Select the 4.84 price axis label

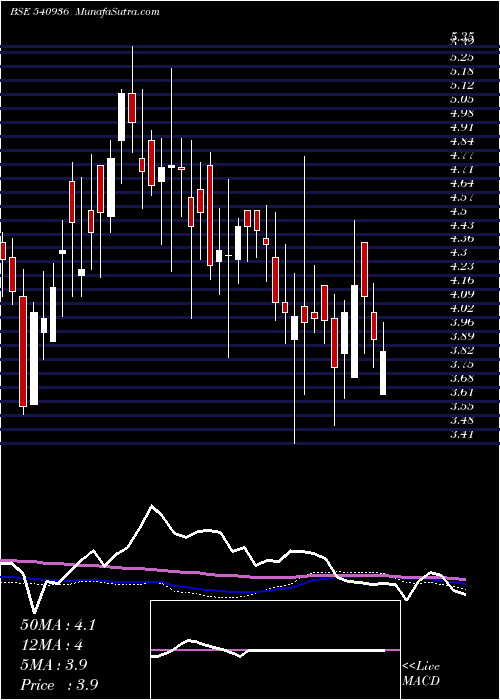pyautogui.click(x=462, y=141)
